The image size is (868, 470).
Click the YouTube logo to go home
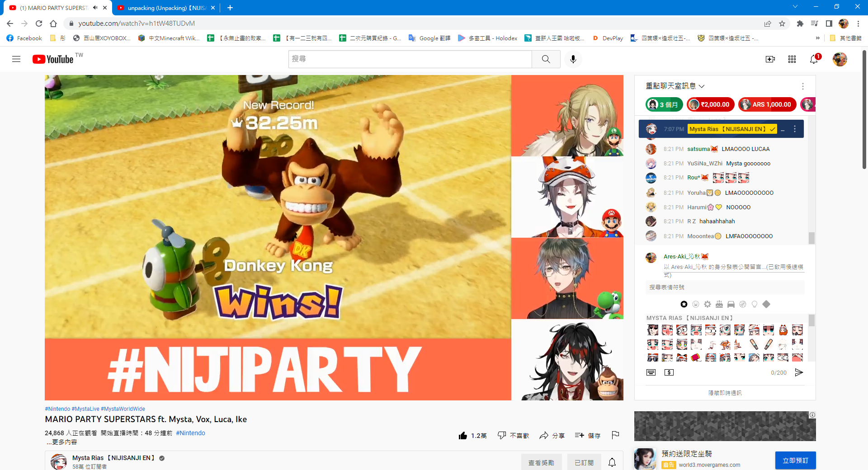[53, 59]
